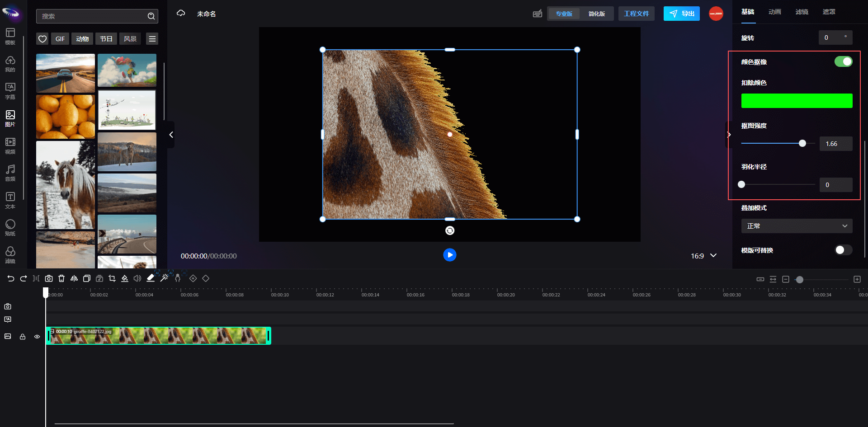Viewport: 868px width, 427px height.
Task: Click the mirror flip tool icon
Action: click(74, 278)
